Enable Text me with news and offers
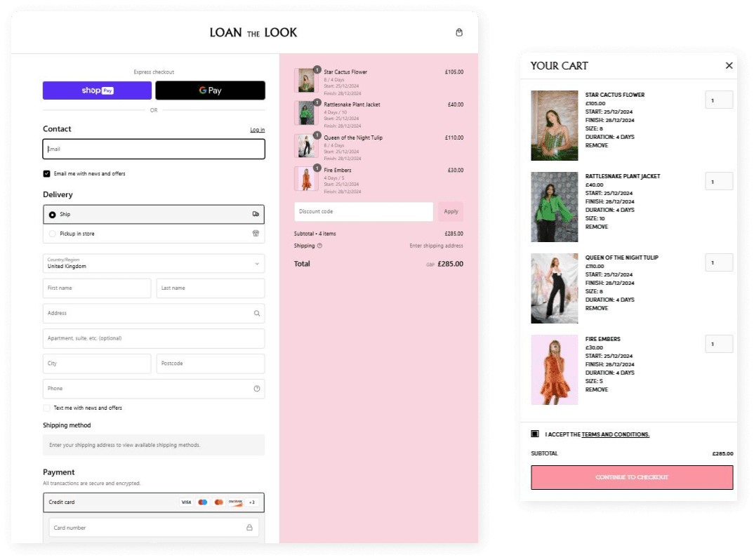Image resolution: width=754 pixels, height=560 pixels. (x=47, y=408)
